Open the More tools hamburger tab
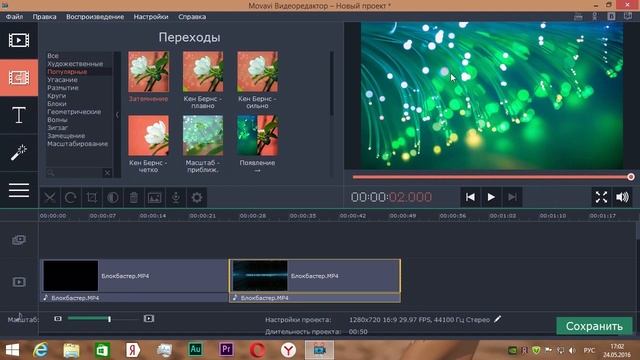The image size is (640, 360). (x=19, y=190)
